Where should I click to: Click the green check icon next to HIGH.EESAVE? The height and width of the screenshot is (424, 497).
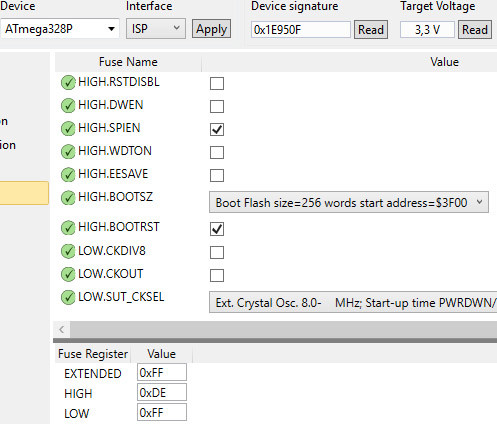[68, 175]
